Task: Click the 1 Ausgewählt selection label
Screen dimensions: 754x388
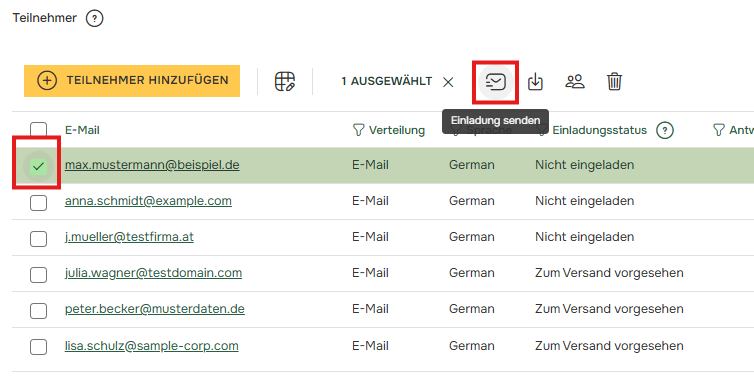Action: (x=387, y=81)
